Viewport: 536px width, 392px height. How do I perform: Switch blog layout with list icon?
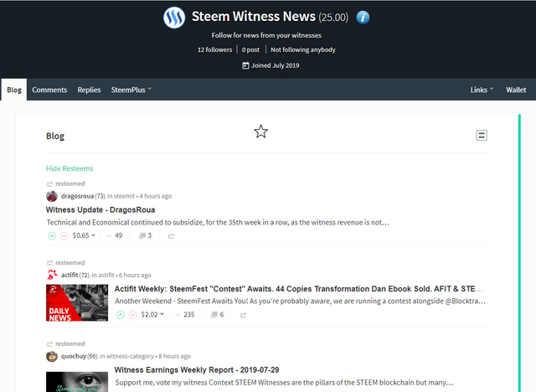click(482, 136)
